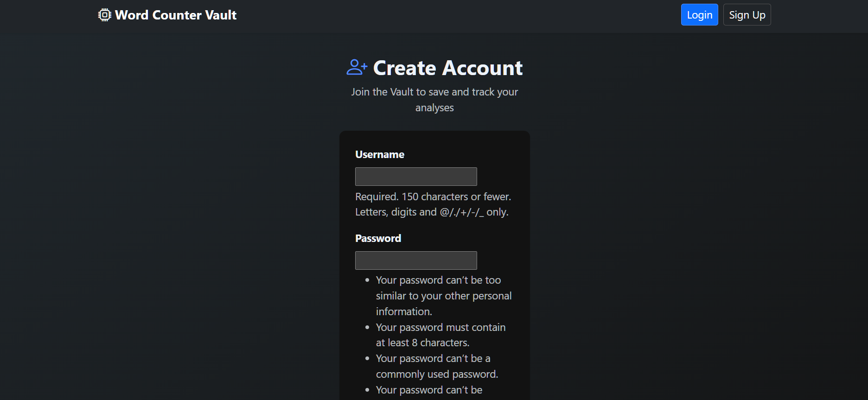This screenshot has width=868, height=400.
Task: Open the Word Counter Vault home link
Action: (x=176, y=15)
